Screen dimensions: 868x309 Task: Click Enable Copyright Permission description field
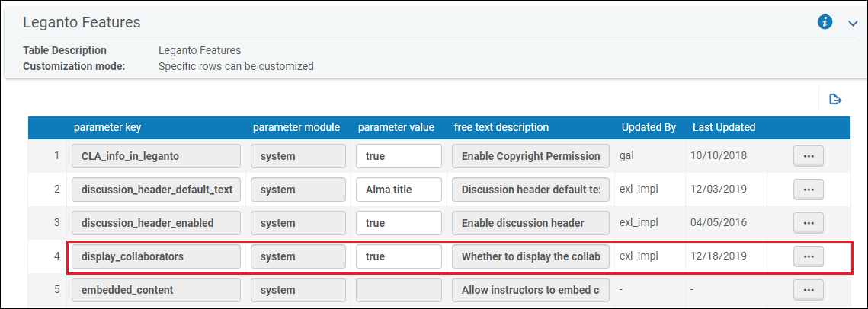coord(530,156)
